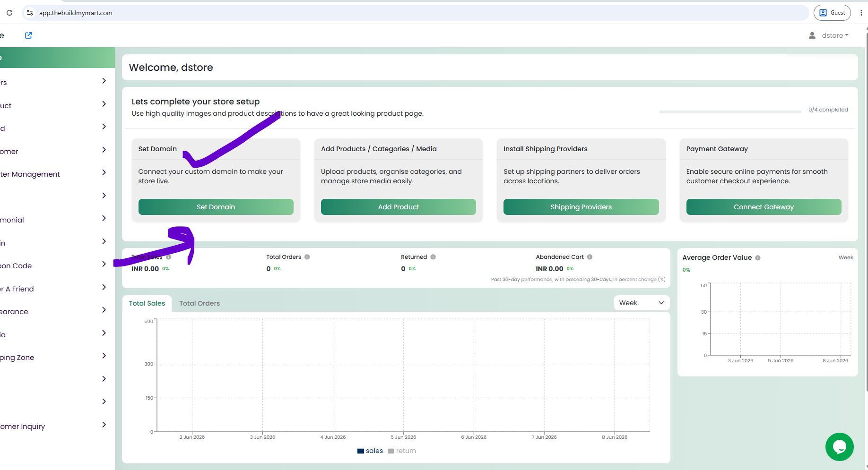
Task: Click the 'Payment Gateway' card title
Action: point(717,149)
